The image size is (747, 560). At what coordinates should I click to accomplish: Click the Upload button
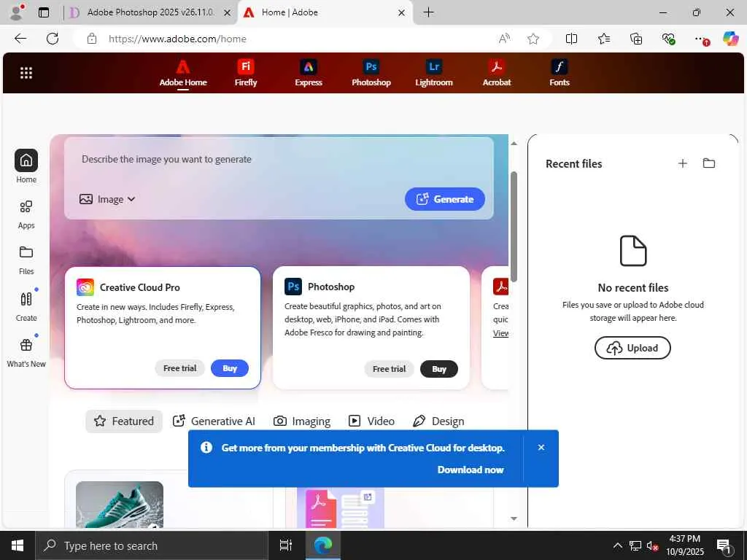click(632, 348)
